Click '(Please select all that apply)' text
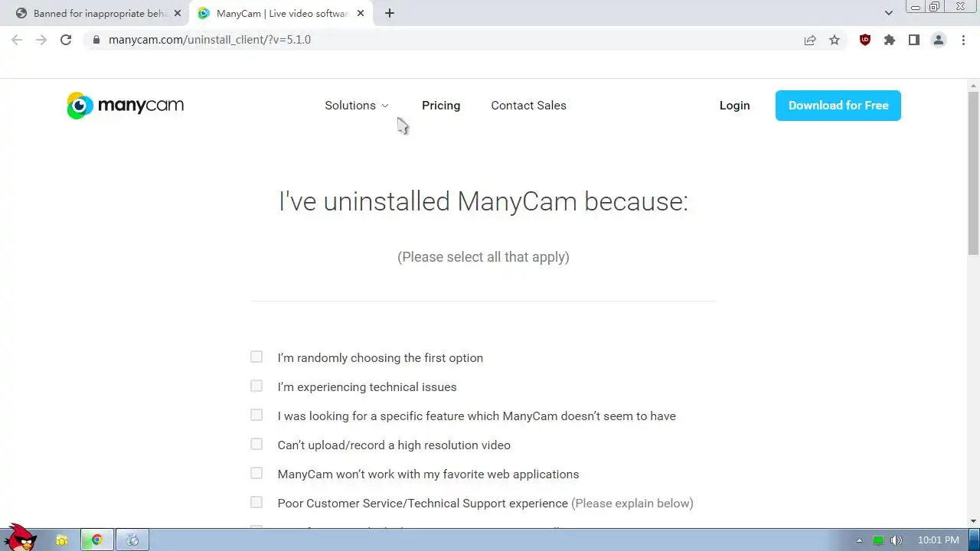This screenshot has width=980, height=551. coord(483,257)
